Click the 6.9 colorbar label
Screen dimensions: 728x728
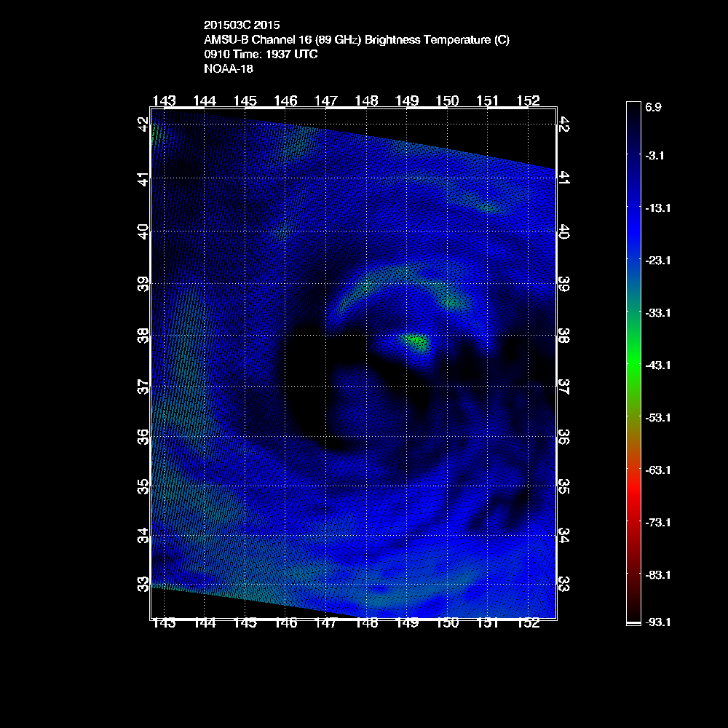(x=653, y=107)
